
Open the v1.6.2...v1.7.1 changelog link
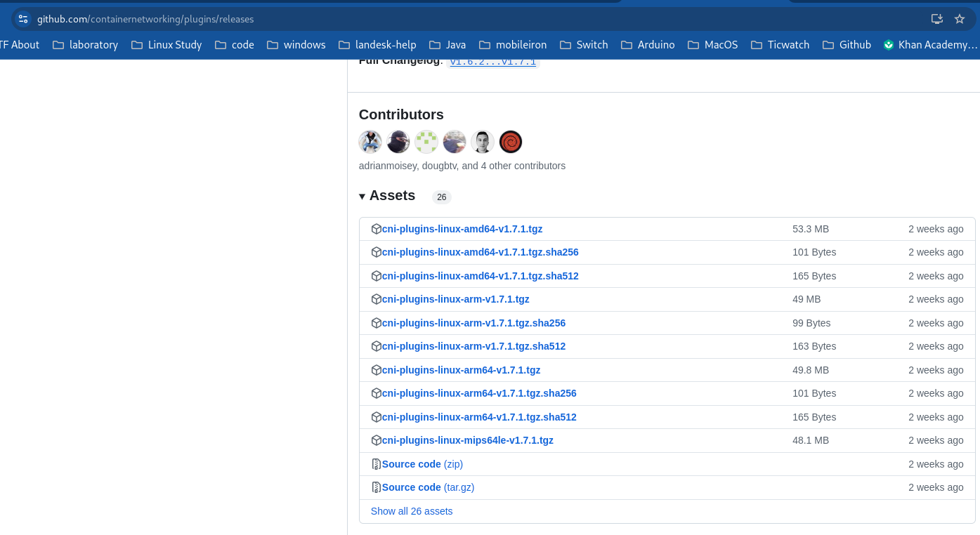coord(492,60)
